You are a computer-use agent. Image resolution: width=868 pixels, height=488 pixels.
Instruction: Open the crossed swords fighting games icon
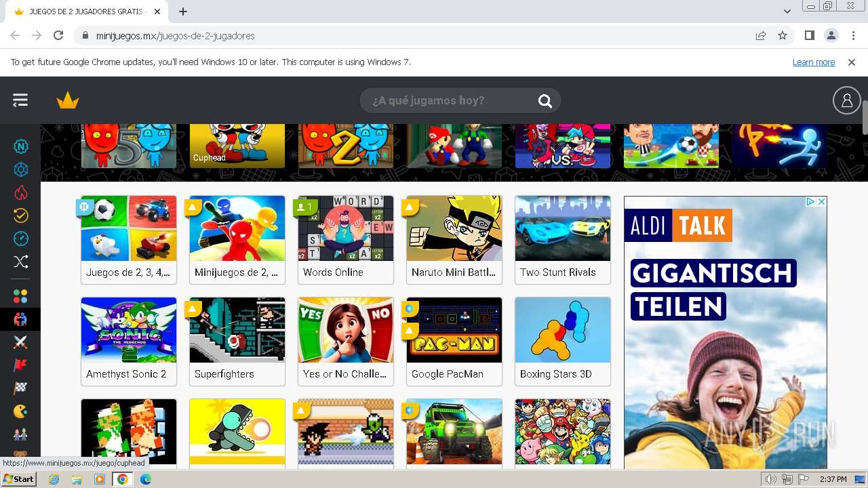pyautogui.click(x=21, y=342)
